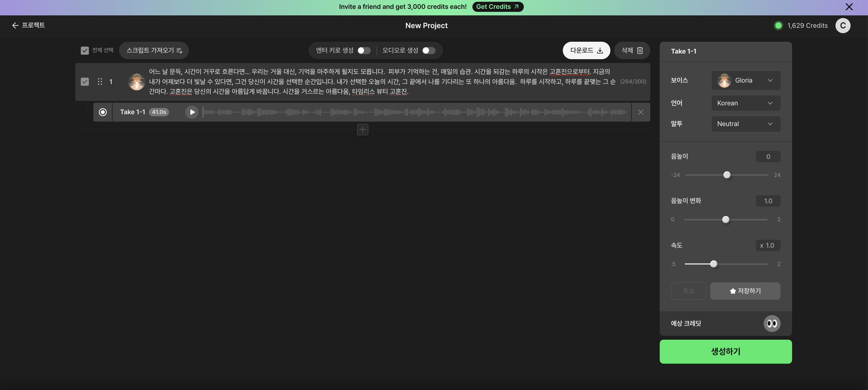Click the eyes icon next to 예상 크레딧
This screenshot has width=868, height=390.
coord(772,323)
